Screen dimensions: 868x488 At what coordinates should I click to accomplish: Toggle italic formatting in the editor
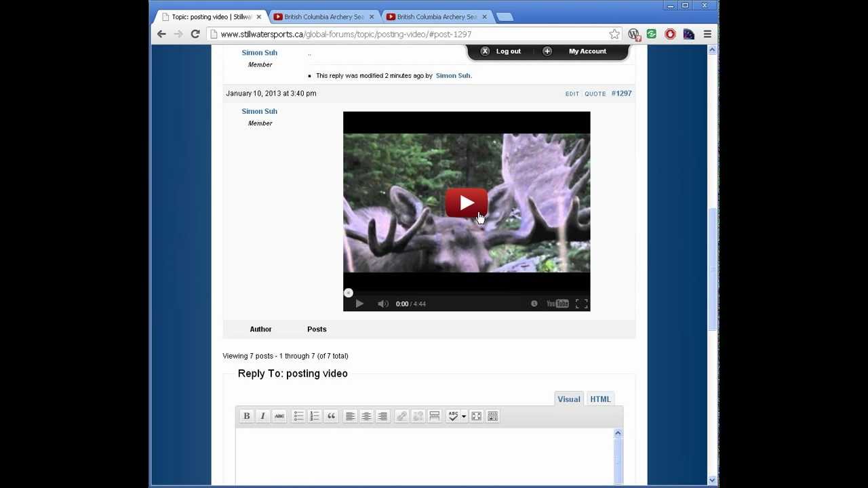[263, 416]
